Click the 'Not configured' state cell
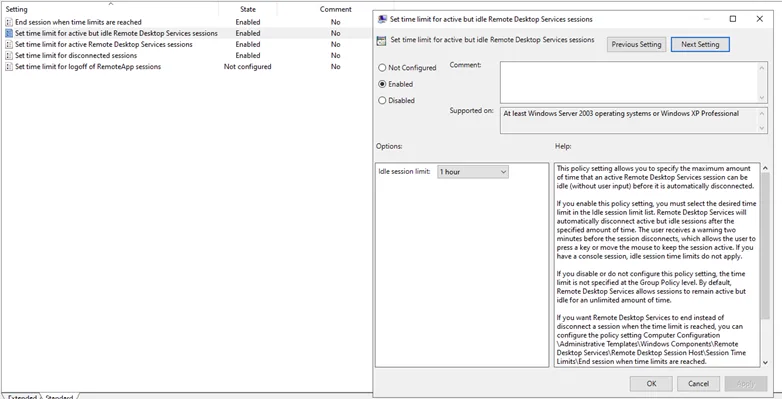 [x=247, y=67]
